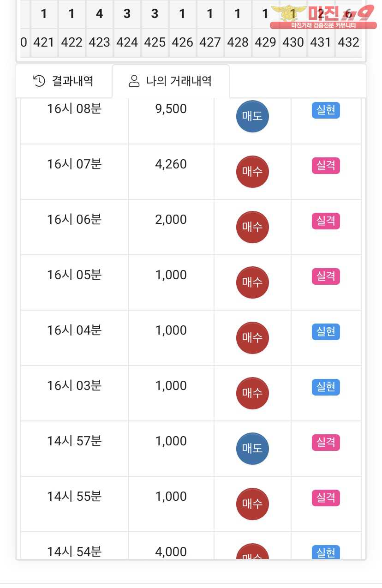
Task: Click the 실현 badge for 16시 03분
Action: pos(326,387)
